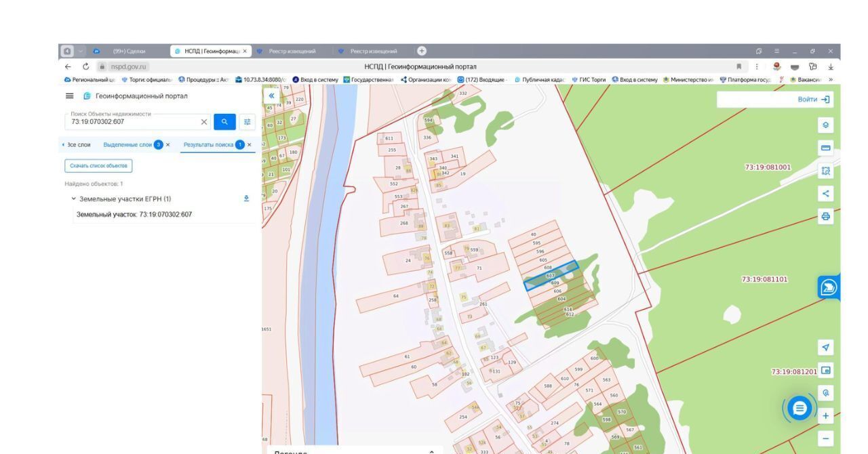Close the Результаты поиска tab
This screenshot has height=454, width=868.
coord(249,144)
